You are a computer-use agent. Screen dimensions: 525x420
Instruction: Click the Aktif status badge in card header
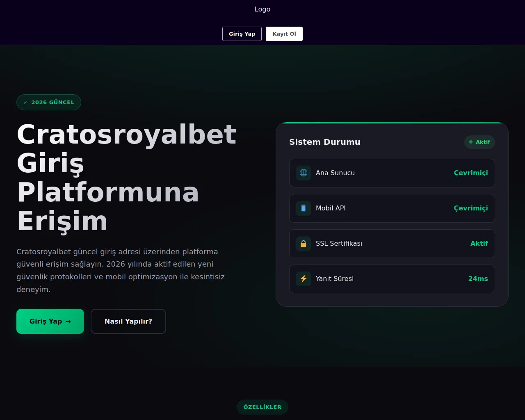tap(480, 142)
